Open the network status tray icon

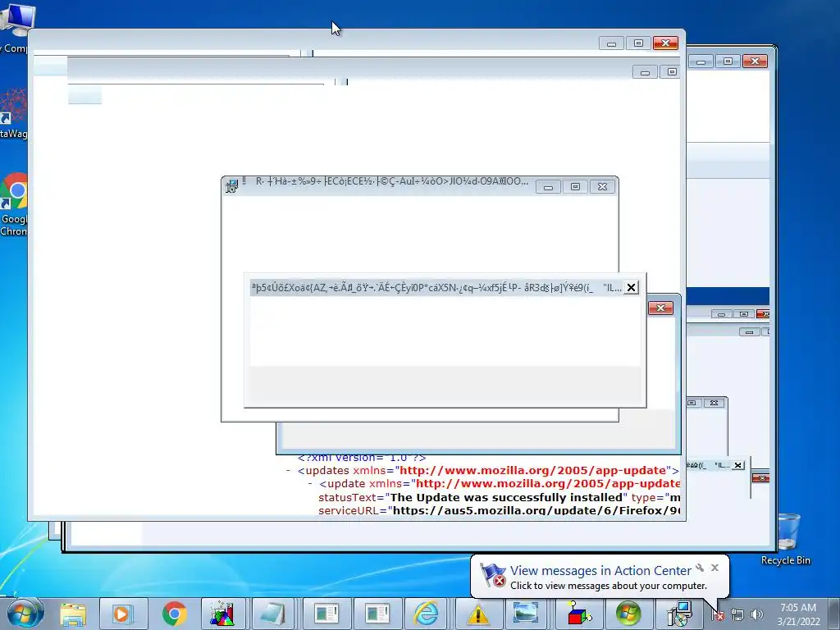[737, 615]
